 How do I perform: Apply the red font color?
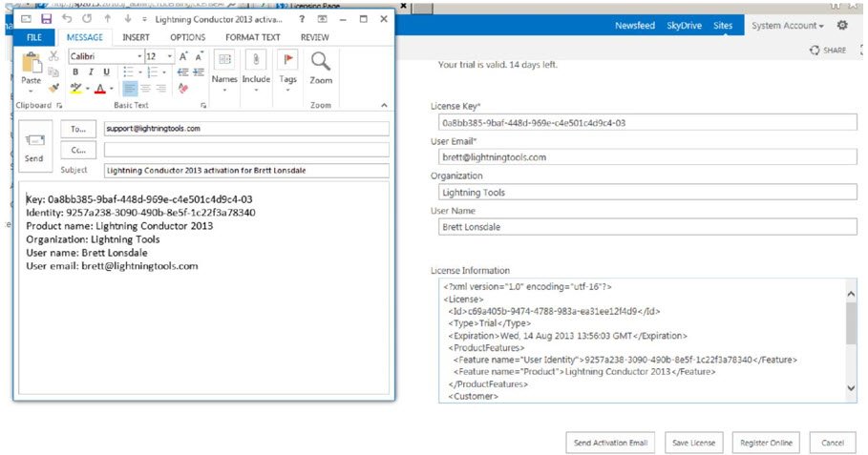(100, 89)
